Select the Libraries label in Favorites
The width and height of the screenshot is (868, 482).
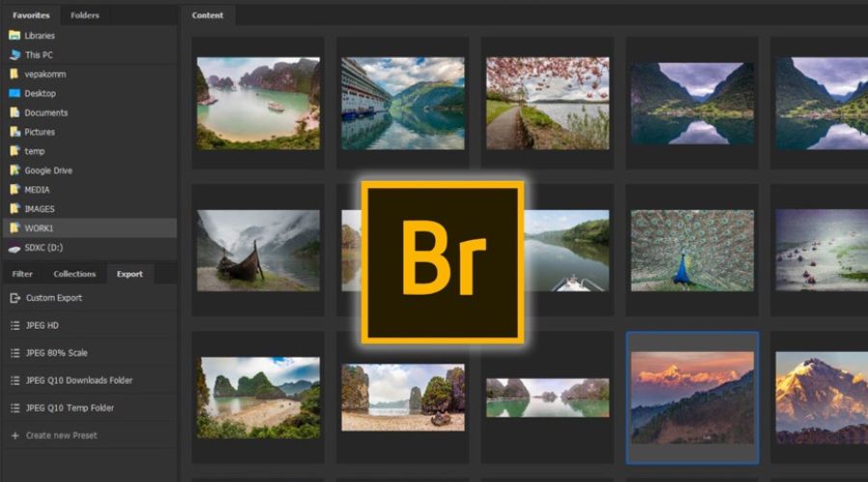(x=40, y=36)
